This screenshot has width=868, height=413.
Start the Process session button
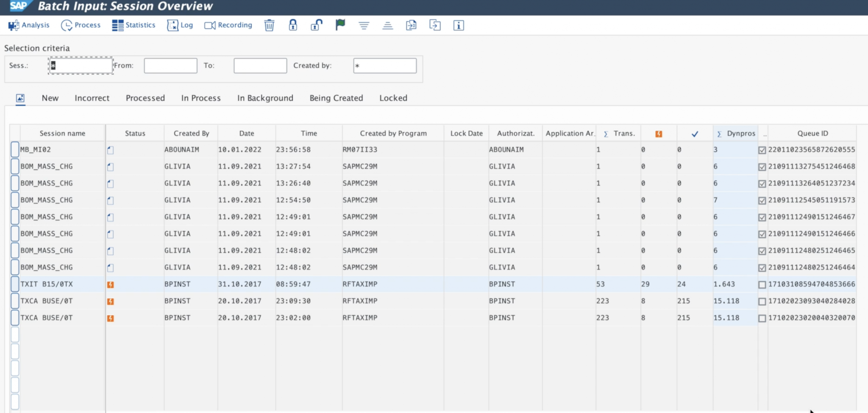(x=81, y=25)
